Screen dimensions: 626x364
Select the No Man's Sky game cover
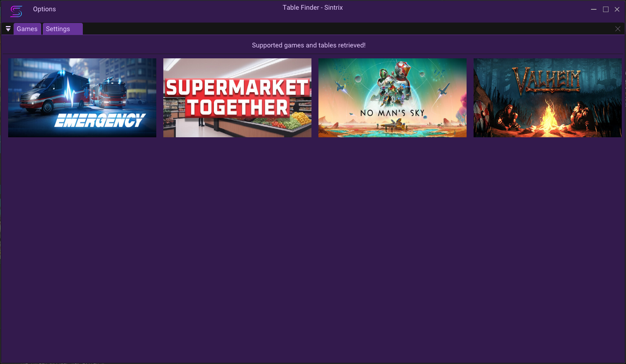click(x=392, y=98)
